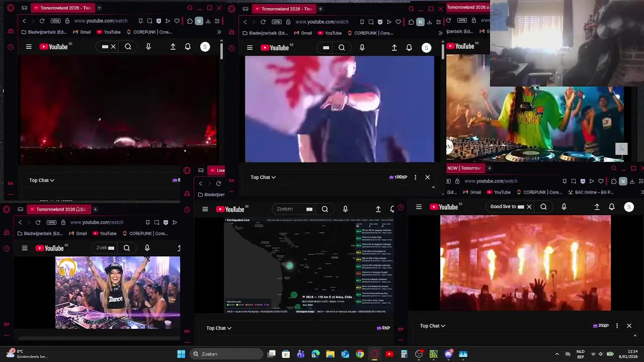Click create upload icon in Earthquakes Live window
This screenshot has width=644, height=362.
[x=378, y=209]
